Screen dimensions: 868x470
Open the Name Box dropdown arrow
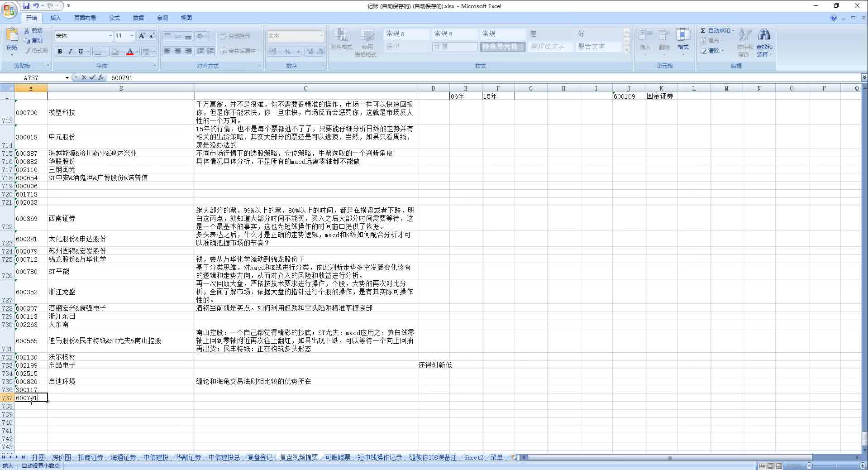[x=67, y=78]
